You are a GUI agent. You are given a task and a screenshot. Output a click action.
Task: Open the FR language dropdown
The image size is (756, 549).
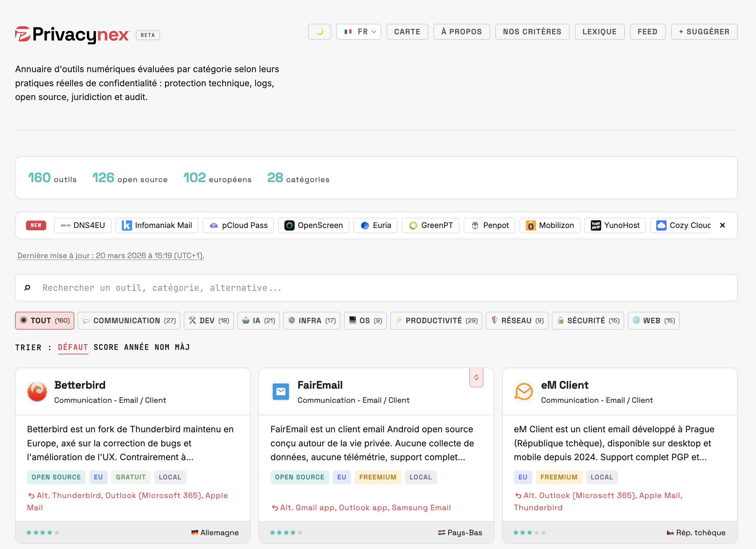pos(358,32)
